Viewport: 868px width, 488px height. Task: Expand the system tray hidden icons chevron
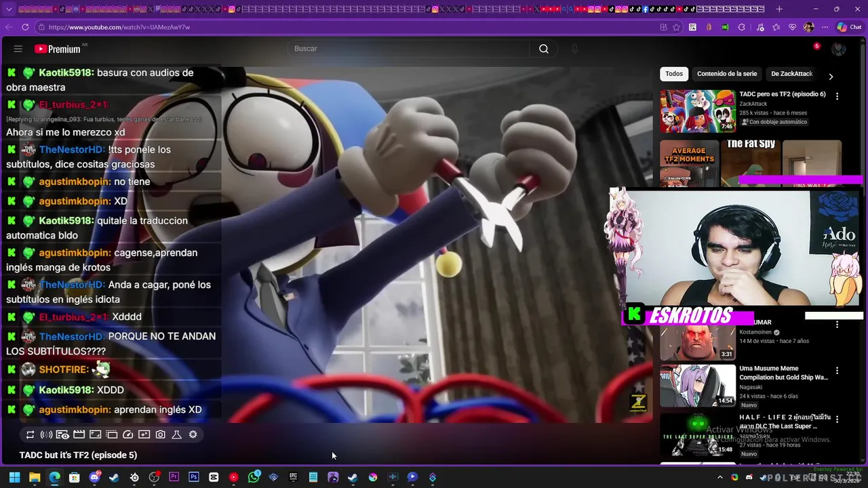[720, 477]
